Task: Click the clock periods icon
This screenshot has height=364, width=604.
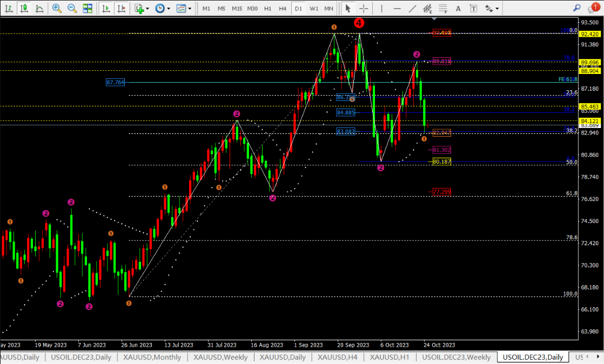Action: tap(159, 8)
